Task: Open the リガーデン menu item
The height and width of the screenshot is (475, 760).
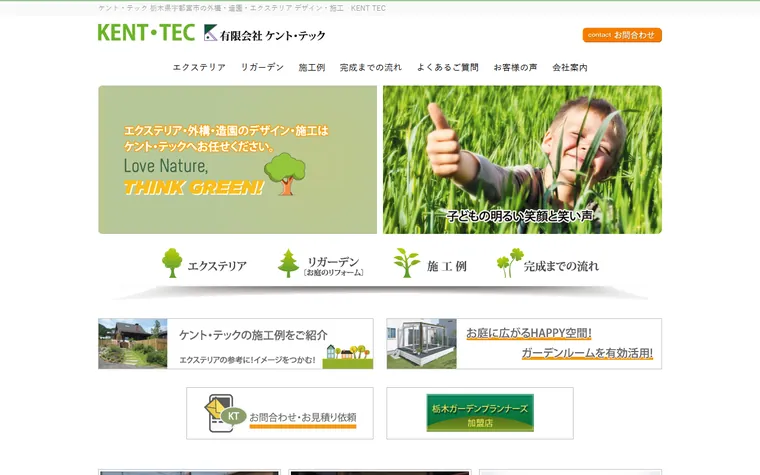Action: tap(262, 67)
